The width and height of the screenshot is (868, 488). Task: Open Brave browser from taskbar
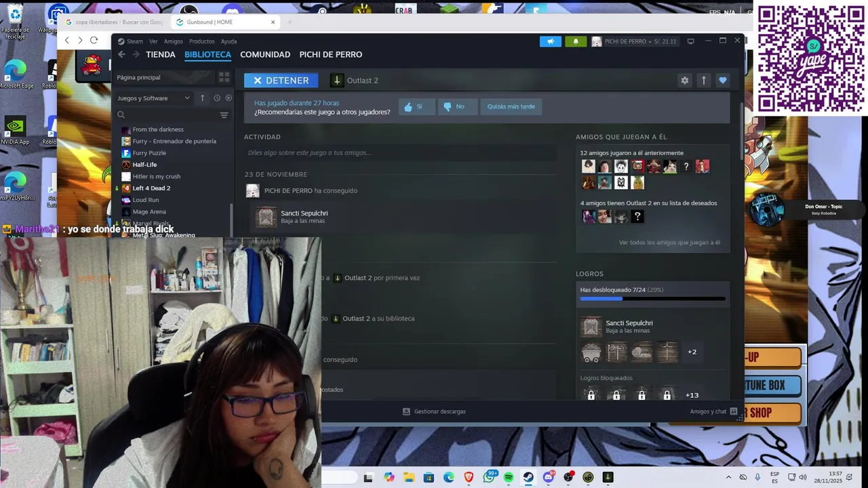(469, 478)
